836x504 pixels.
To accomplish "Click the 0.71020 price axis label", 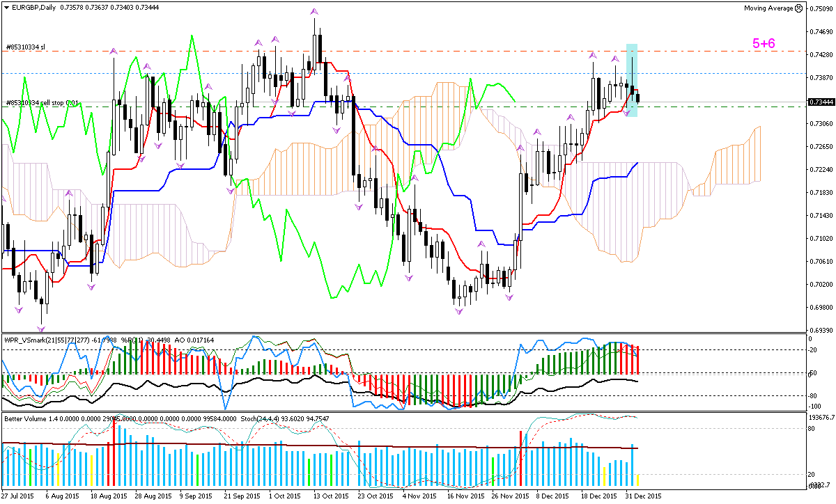I will [x=821, y=238].
